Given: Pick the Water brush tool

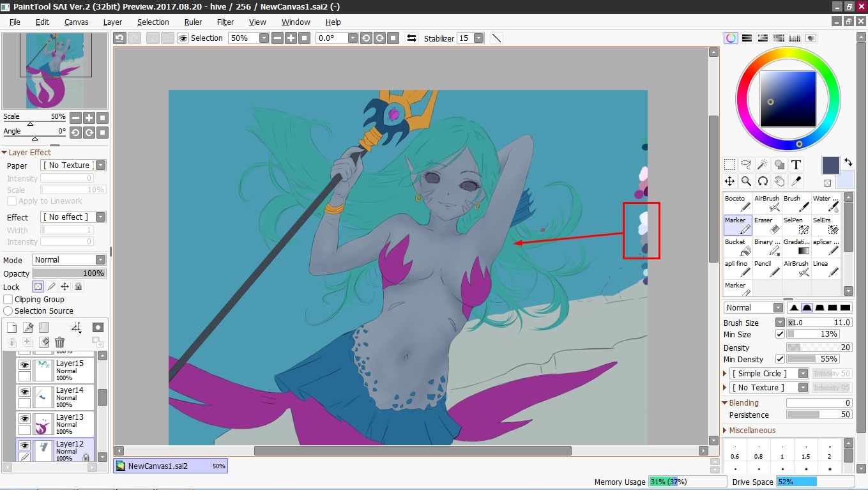Looking at the screenshot, I should [x=826, y=203].
